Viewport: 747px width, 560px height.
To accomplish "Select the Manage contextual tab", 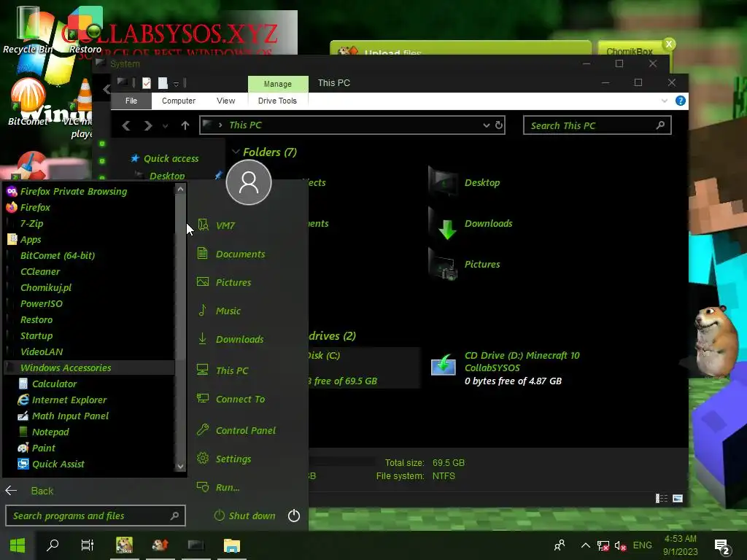I will 278,84.
